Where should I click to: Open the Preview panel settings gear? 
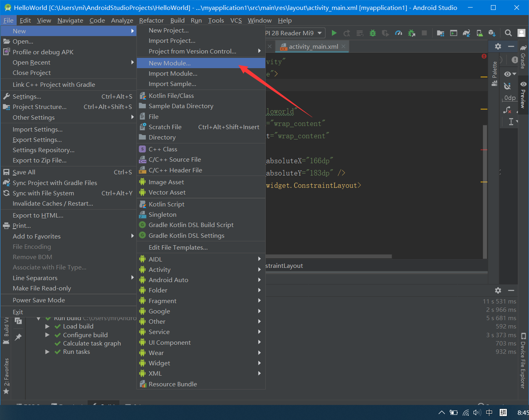pyautogui.click(x=498, y=46)
